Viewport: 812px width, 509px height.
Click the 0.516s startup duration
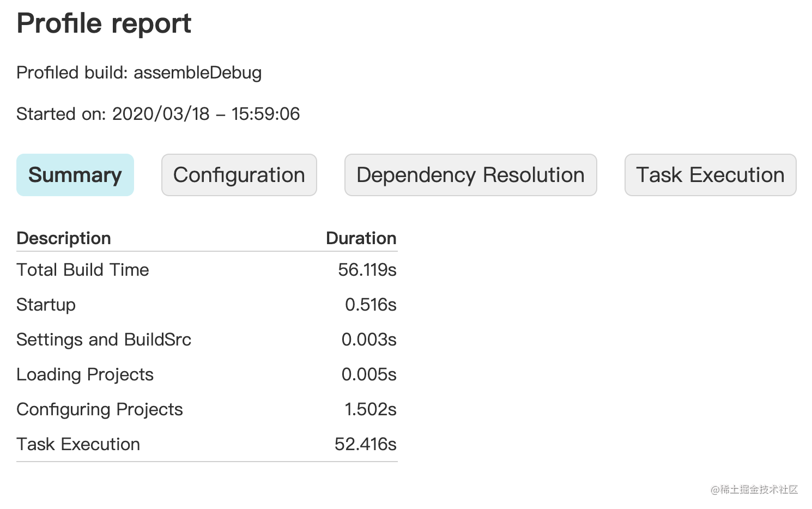371,305
